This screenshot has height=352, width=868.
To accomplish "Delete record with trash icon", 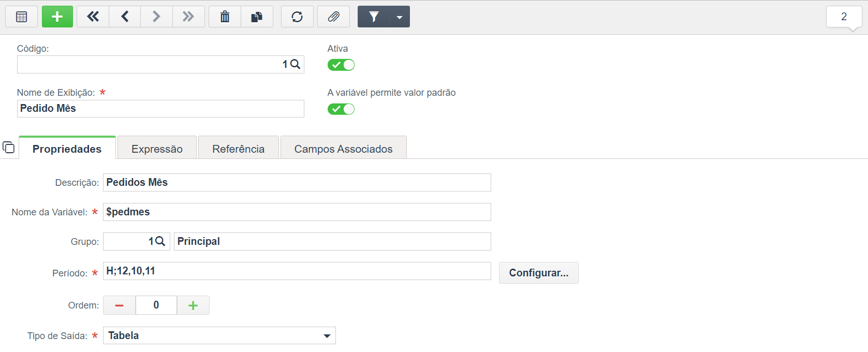I will tap(225, 17).
